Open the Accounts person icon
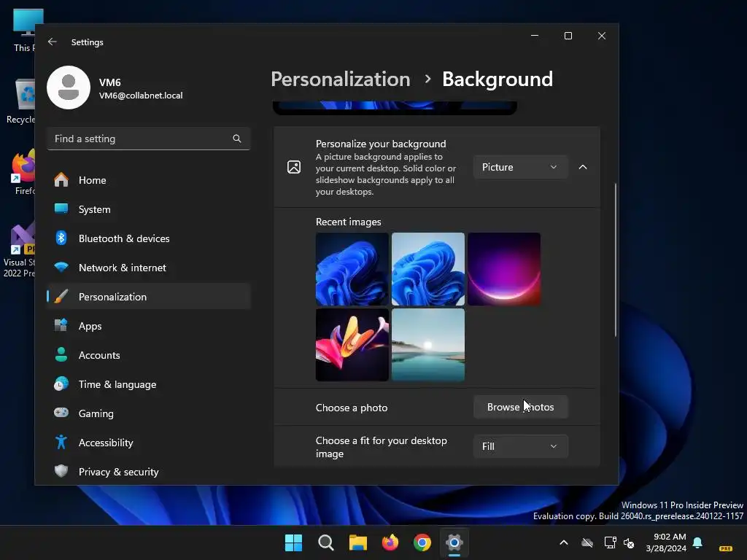This screenshot has height=560, width=747. 61,355
